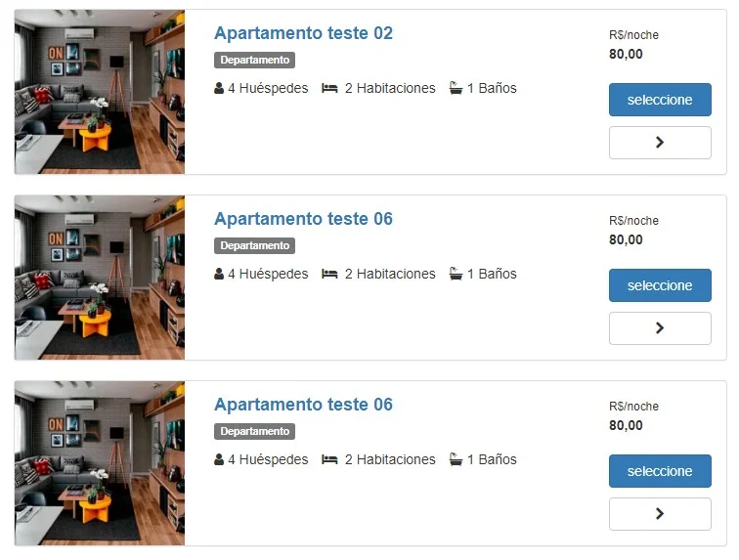View living room photo of bottom listing
Viewport: 739px width, 560px height.
[x=100, y=463]
